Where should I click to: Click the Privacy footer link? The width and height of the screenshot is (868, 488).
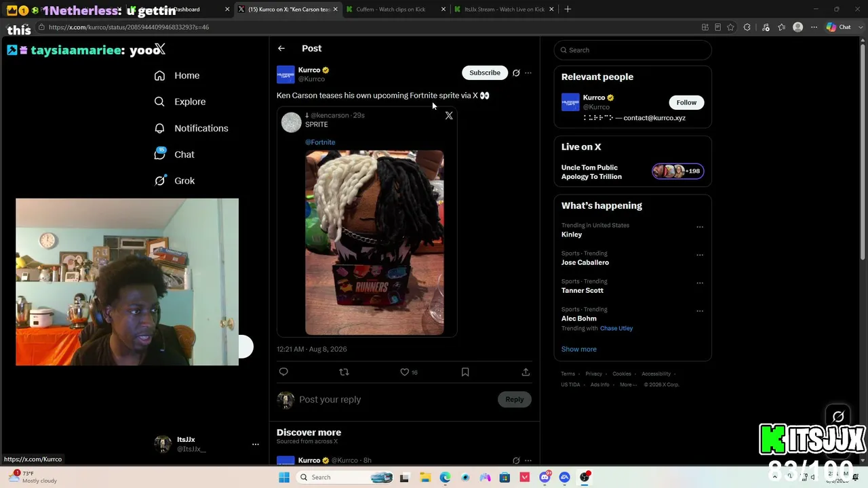coord(593,373)
